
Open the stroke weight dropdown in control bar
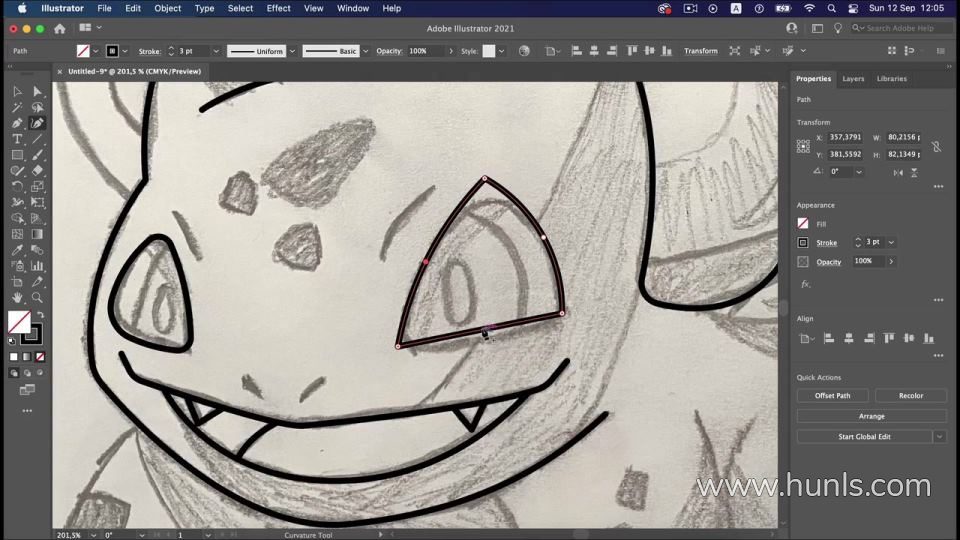(x=216, y=51)
